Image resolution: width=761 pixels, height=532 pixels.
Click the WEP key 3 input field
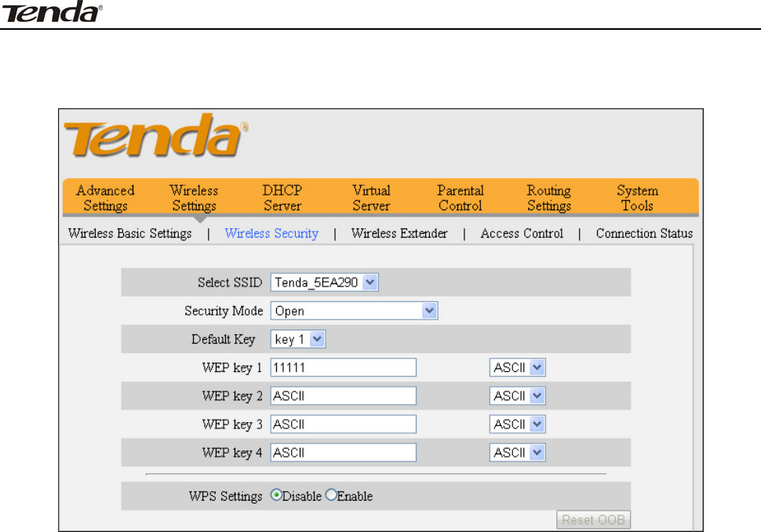(x=343, y=425)
